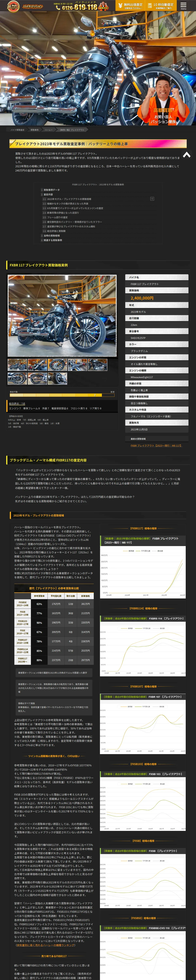Viewport: 196px width, 980px height.
Task: Collapse the table of contents plus toggle
Action: 152,199
